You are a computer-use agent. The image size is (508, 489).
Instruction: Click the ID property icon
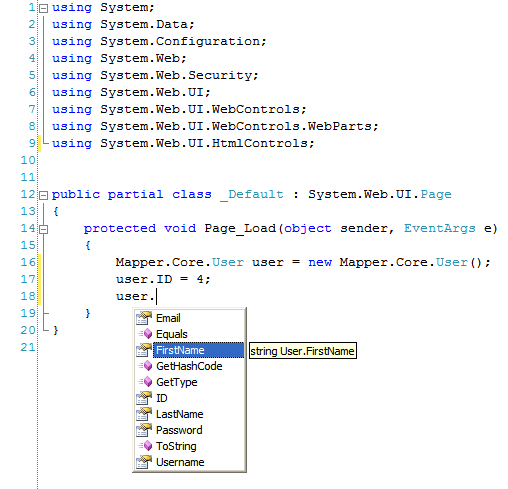pos(144,398)
